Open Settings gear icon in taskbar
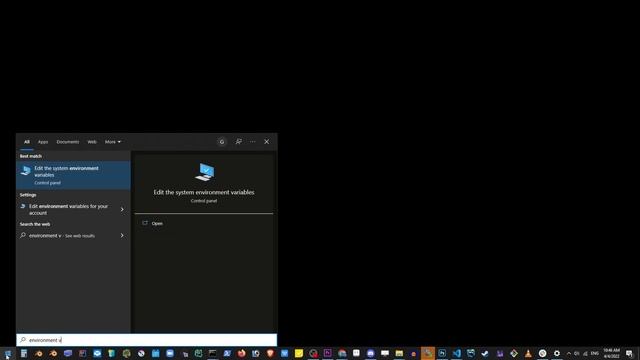The image size is (640, 360). [x=557, y=353]
